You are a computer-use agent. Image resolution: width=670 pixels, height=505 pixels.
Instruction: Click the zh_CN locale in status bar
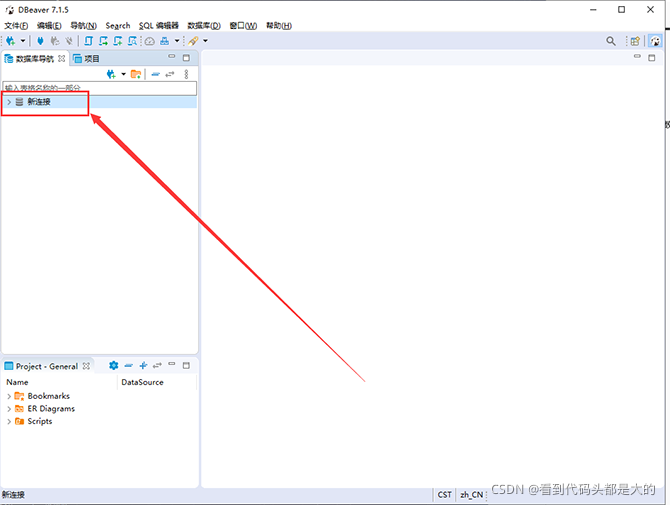pos(471,495)
